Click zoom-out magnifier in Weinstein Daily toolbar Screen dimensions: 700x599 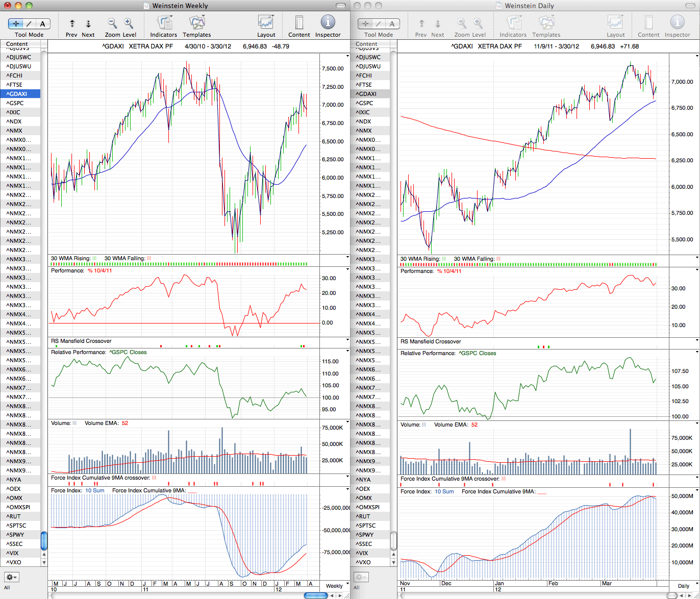(x=462, y=23)
